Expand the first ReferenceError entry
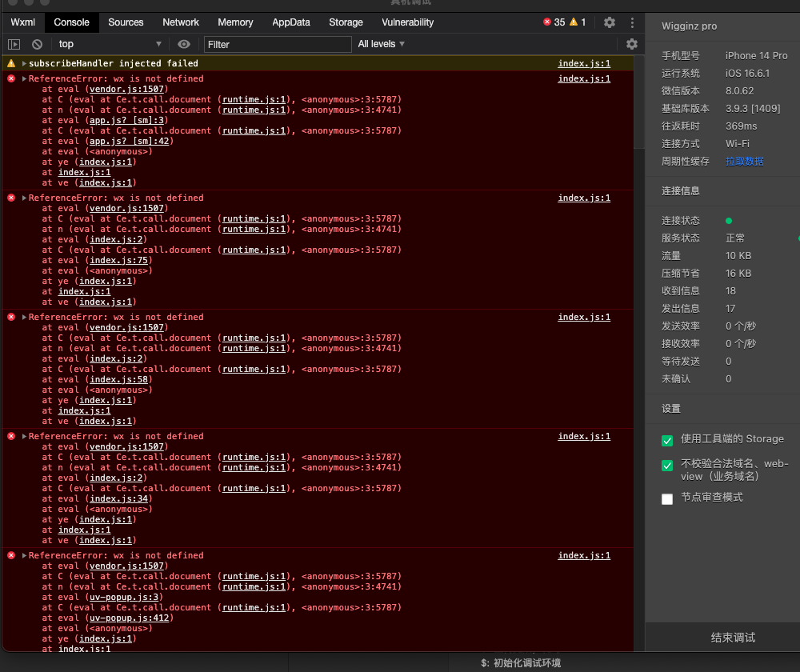The height and width of the screenshot is (672, 800). click(24, 78)
